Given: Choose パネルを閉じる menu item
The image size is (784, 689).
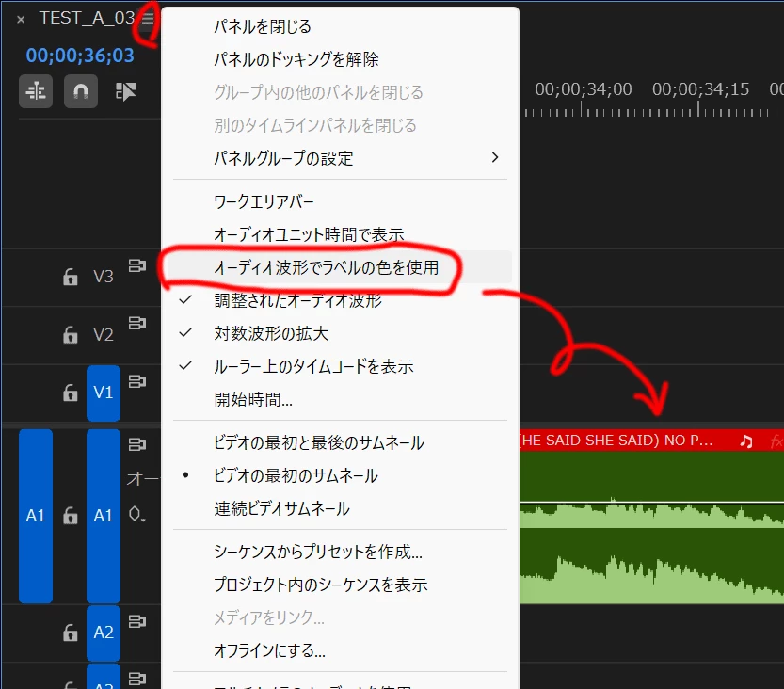Looking at the screenshot, I should coord(340,26).
